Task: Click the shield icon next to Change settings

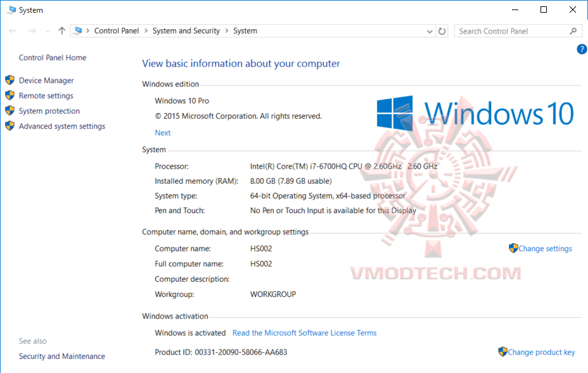Action: click(513, 248)
